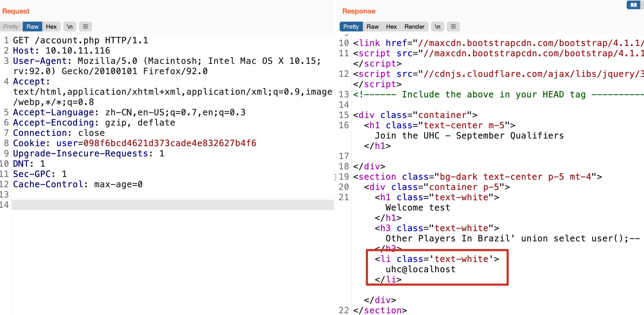This screenshot has height=315, width=644.
Task: Select the request Raw tab
Action: point(32,27)
